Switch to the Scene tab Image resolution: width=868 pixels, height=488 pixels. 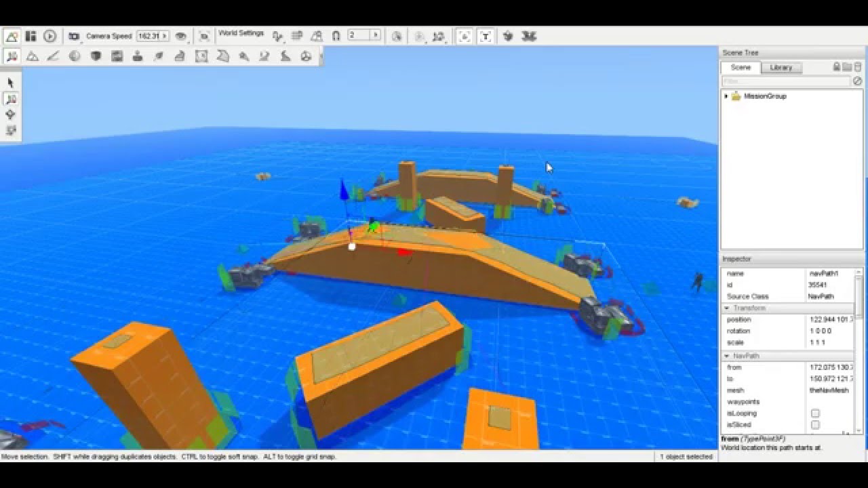tap(741, 67)
